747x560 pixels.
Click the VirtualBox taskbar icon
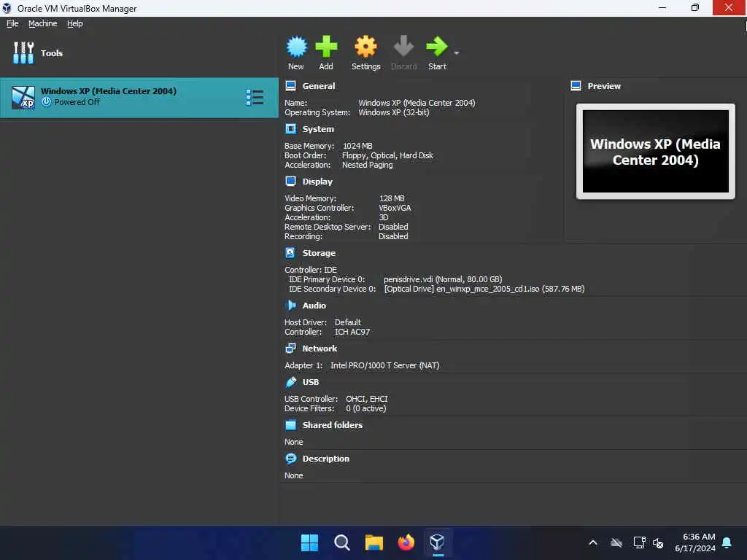click(438, 542)
